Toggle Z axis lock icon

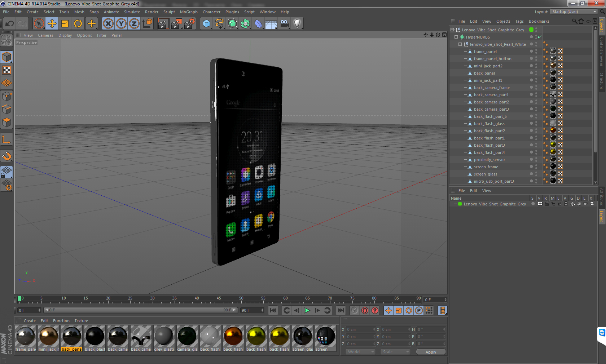pyautogui.click(x=134, y=24)
